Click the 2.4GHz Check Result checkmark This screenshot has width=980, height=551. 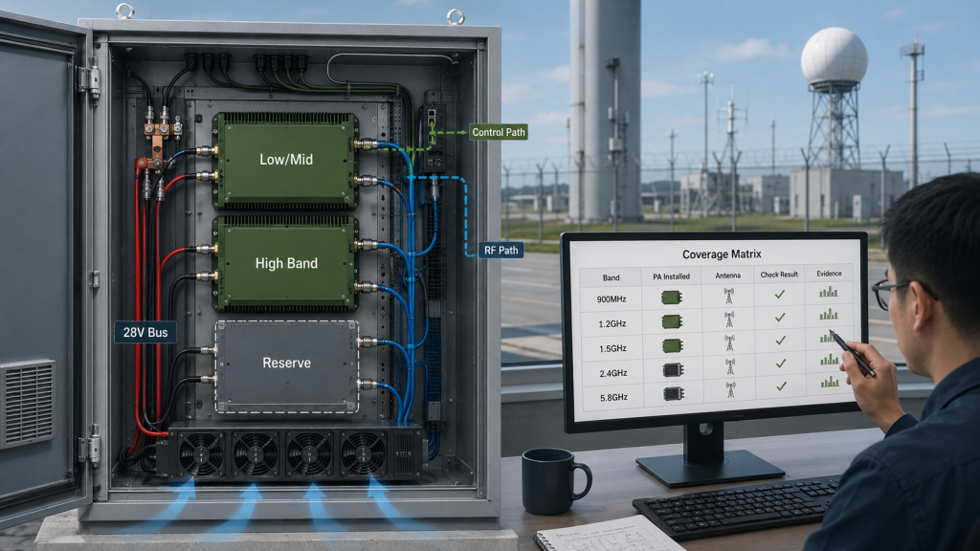(x=781, y=363)
